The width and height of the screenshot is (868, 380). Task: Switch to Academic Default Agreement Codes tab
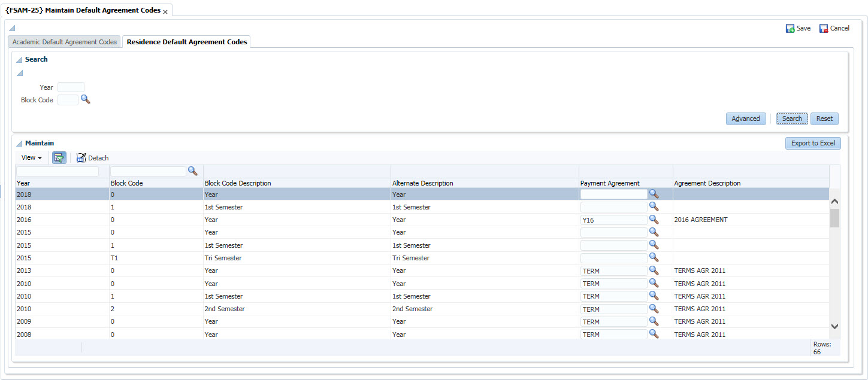64,41
